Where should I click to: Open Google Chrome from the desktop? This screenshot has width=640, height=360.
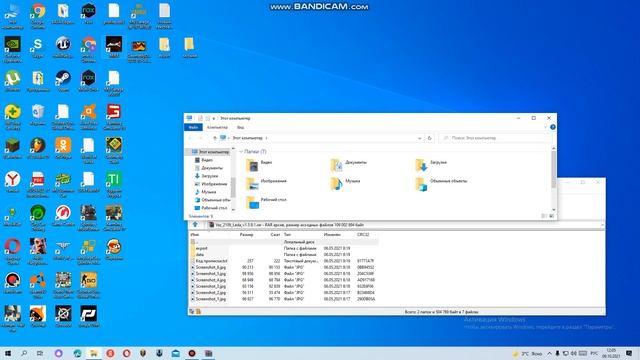pyautogui.click(x=38, y=16)
